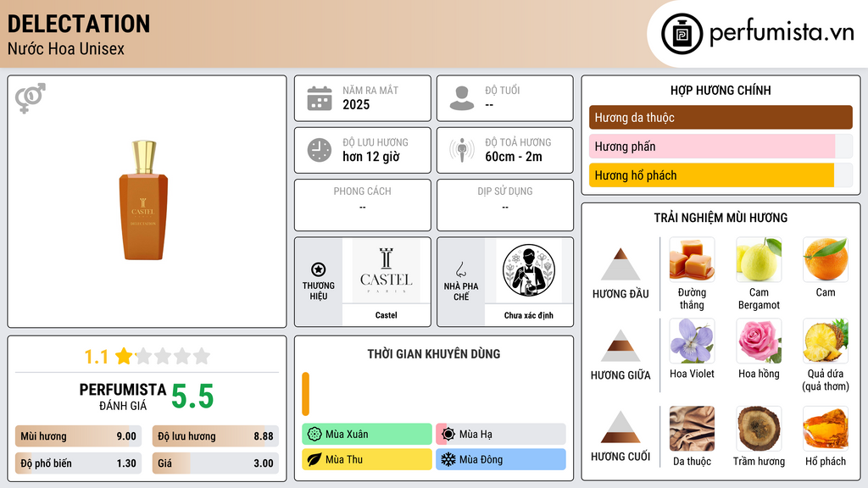Click the sillage value 60cm - 2m
Viewport: 868px width, 488px height.
514,157
